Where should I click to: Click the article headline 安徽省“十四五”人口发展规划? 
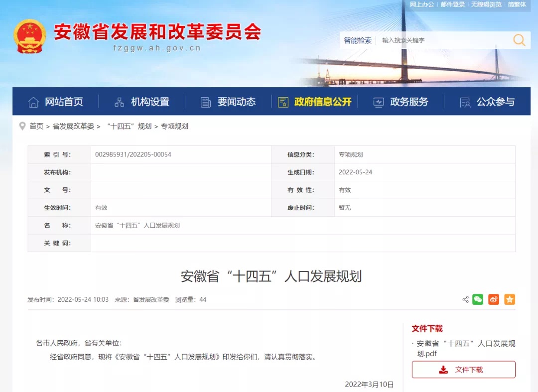(271, 276)
